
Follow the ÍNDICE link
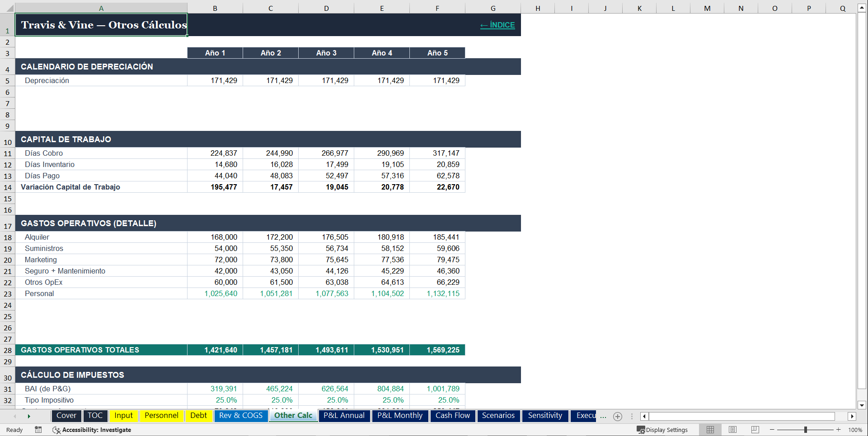[x=497, y=25]
